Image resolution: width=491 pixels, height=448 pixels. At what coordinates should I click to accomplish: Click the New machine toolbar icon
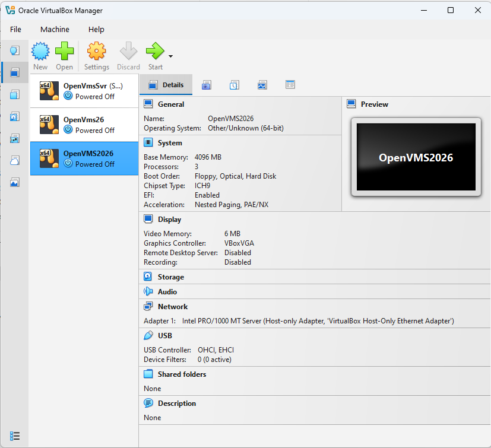(x=40, y=51)
